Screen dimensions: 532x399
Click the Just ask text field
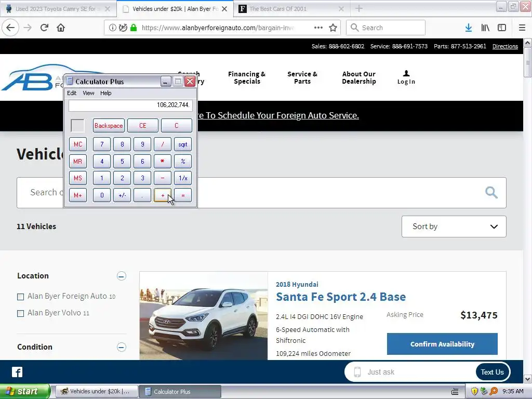tap(417, 372)
